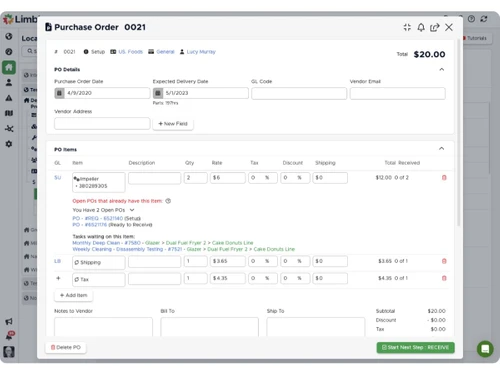Click the Delete PO button
This screenshot has width=500, height=375.
coord(66,347)
